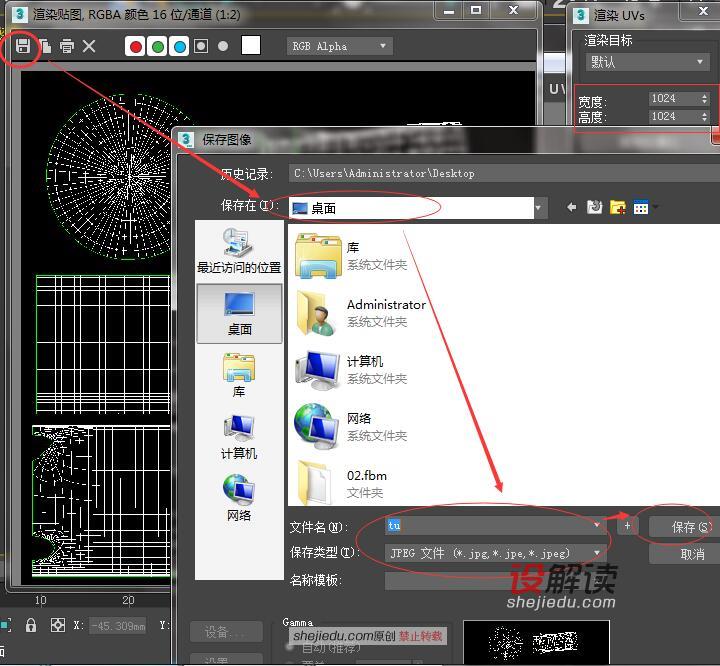Click the clone rendered frame window icon
Screen dimensions: 720x666
point(45,46)
